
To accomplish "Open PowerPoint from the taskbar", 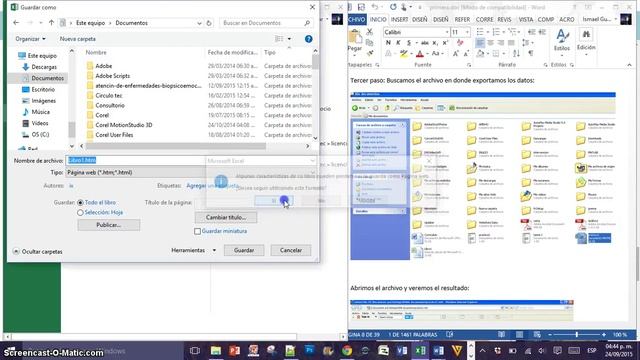I will [x=234, y=351].
